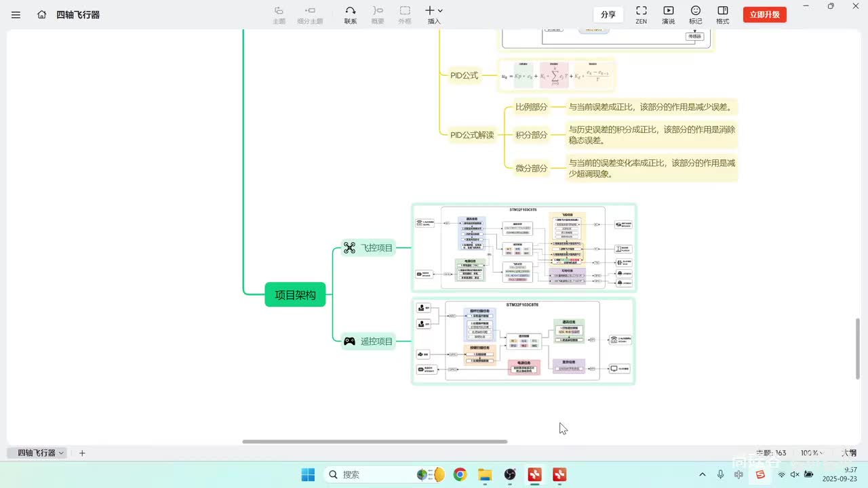Enter ZEN mode
This screenshot has width=868, height=488.
641,15
